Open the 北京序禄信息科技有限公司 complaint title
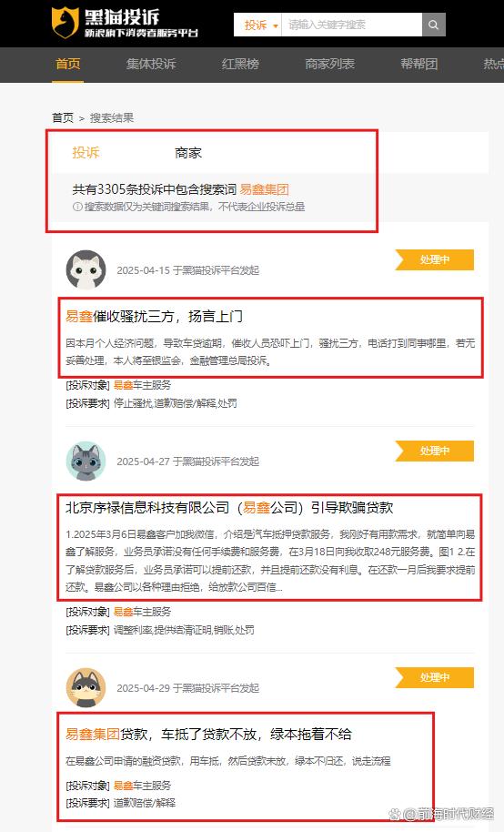This screenshot has width=504, height=832. (x=229, y=508)
